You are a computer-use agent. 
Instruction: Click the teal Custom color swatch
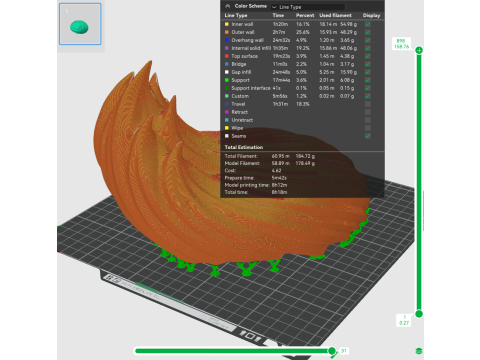tap(227, 96)
